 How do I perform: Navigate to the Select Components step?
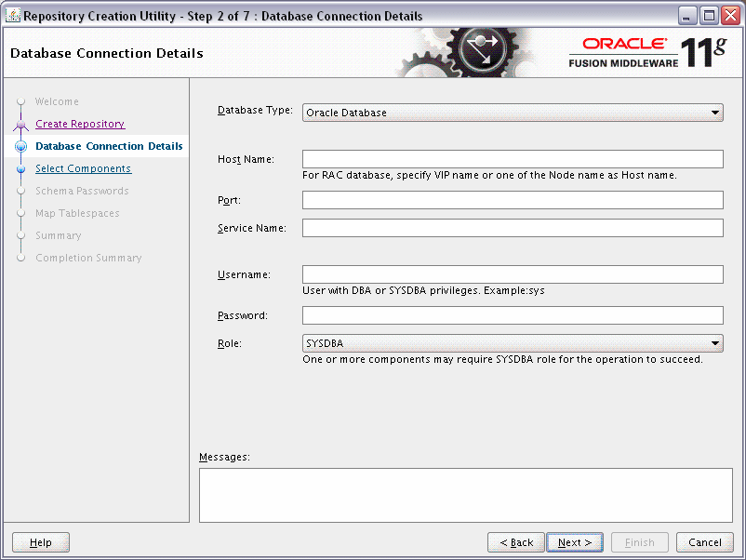tap(84, 168)
